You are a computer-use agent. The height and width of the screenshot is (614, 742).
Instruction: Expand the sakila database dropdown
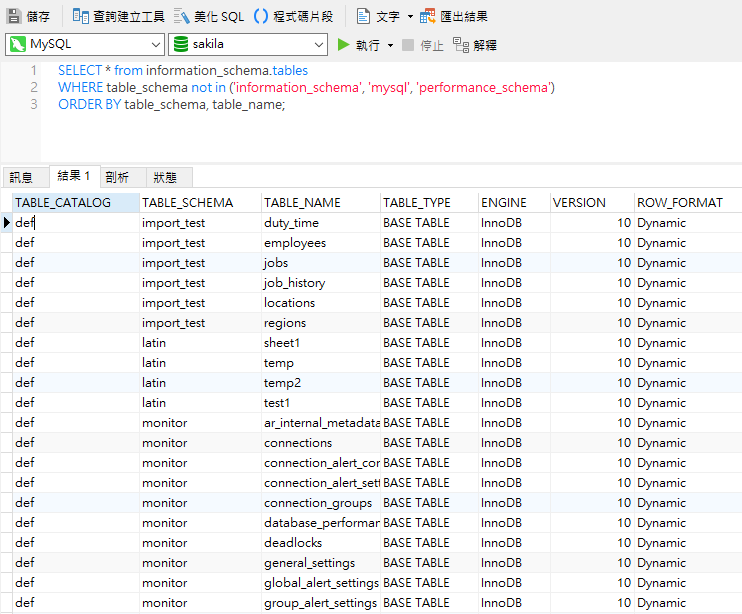click(319, 45)
